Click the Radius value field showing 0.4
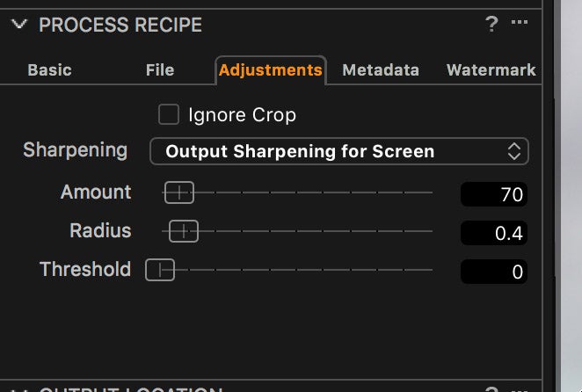Screen dimensions: 582x392 (494, 233)
